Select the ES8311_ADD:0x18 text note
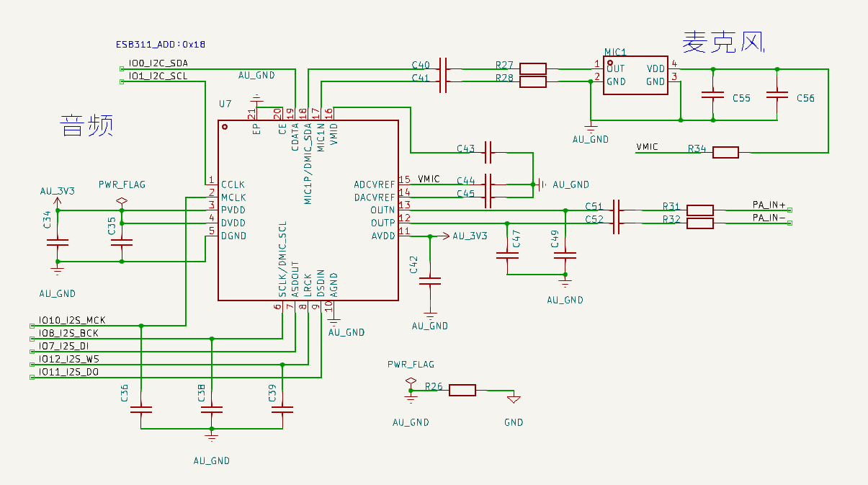This screenshot has width=868, height=485. pos(161,44)
